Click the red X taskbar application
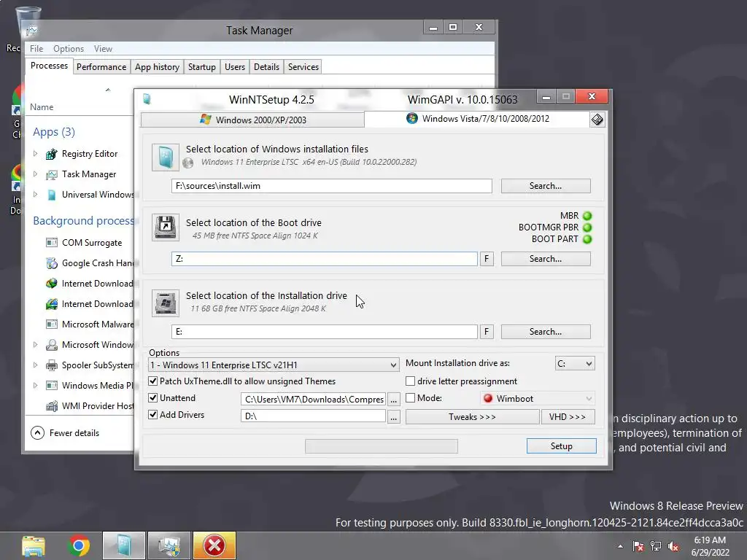 214,545
